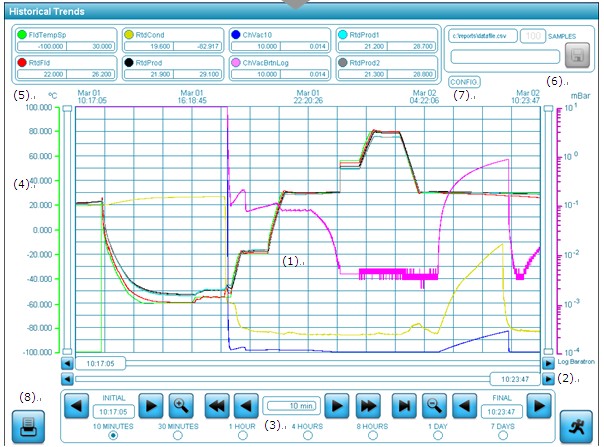This screenshot has width=604, height=447.
Task: Select the 1 DAY radio button
Action: pyautogui.click(x=438, y=435)
